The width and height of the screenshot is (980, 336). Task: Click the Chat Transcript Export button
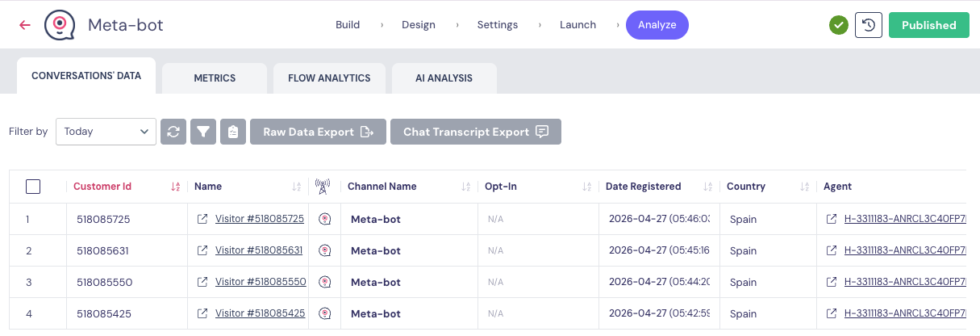(x=475, y=132)
